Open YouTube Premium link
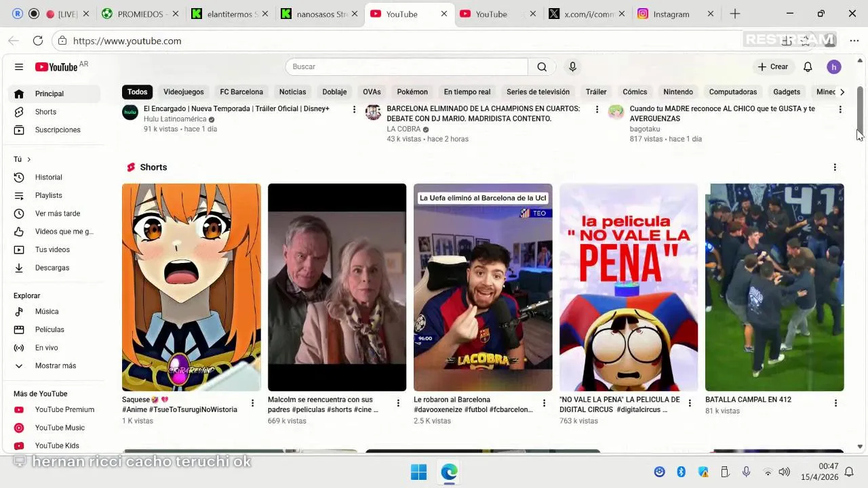868x488 pixels. (x=54, y=409)
